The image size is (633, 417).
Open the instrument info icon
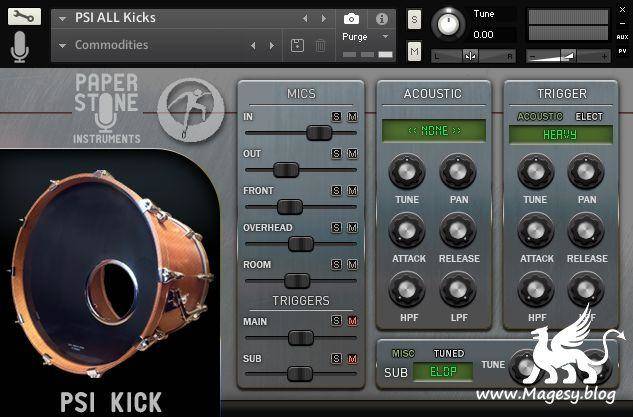click(x=381, y=19)
